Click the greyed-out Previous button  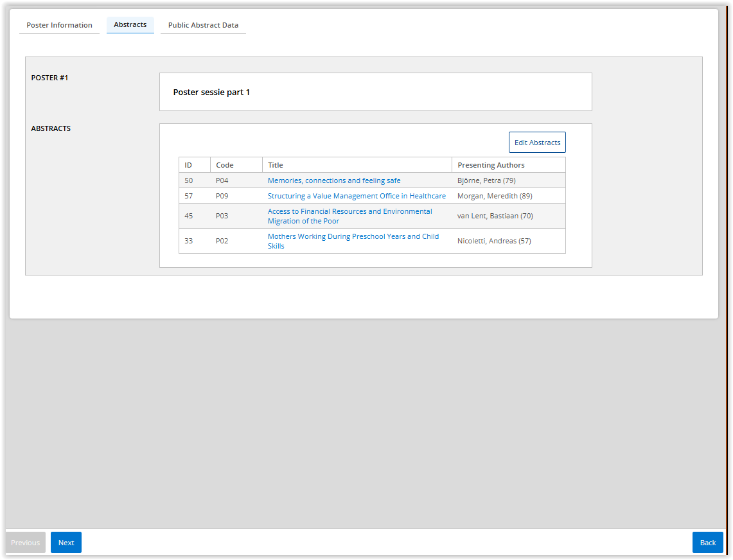click(x=26, y=543)
